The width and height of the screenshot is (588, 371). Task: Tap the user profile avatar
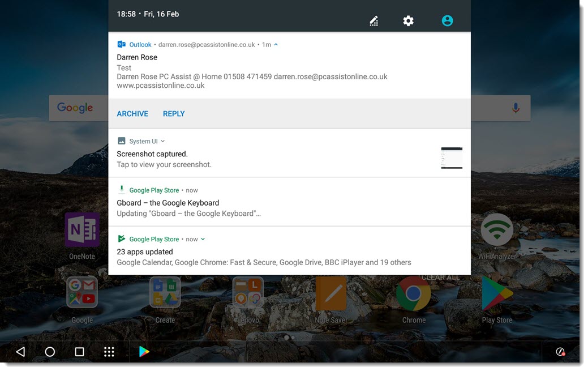tap(447, 20)
